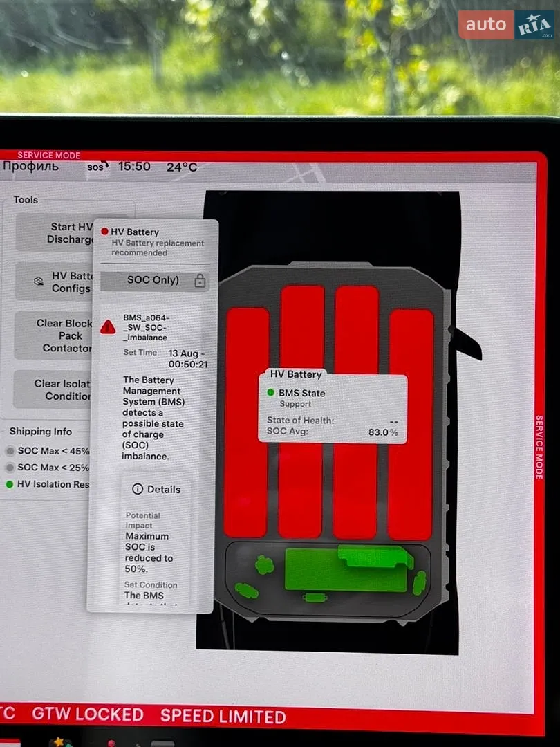Tap the SERVICE MODE label at top
Image resolution: width=560 pixels, height=747 pixels.
48,155
